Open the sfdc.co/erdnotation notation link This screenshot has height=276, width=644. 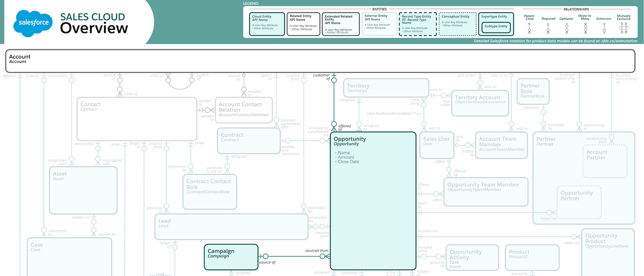pos(619,41)
